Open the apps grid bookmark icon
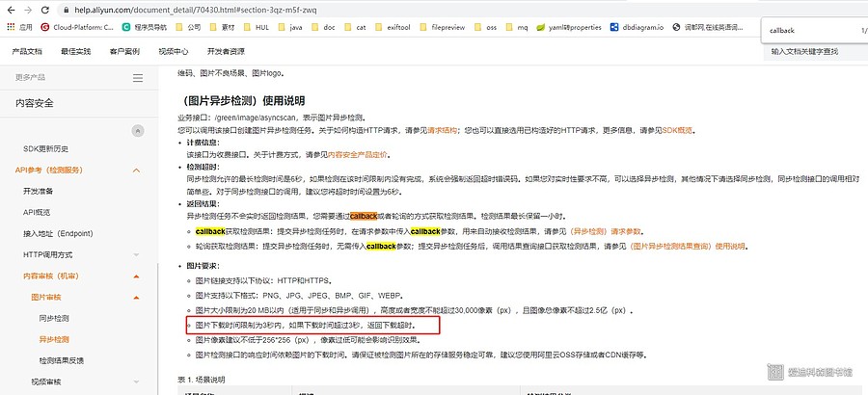The height and width of the screenshot is (395, 868). 11,27
